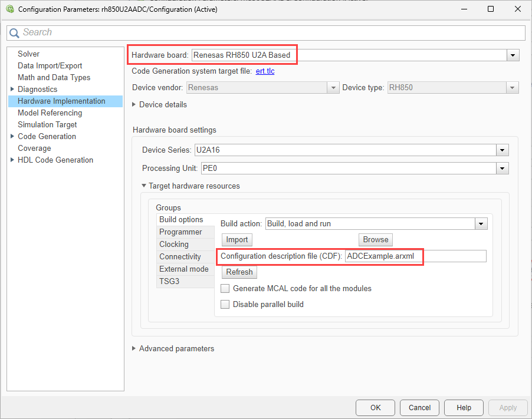This screenshot has width=532, height=419.
Task: Toggle Disable parallel build checkbox
Action: tap(225, 305)
